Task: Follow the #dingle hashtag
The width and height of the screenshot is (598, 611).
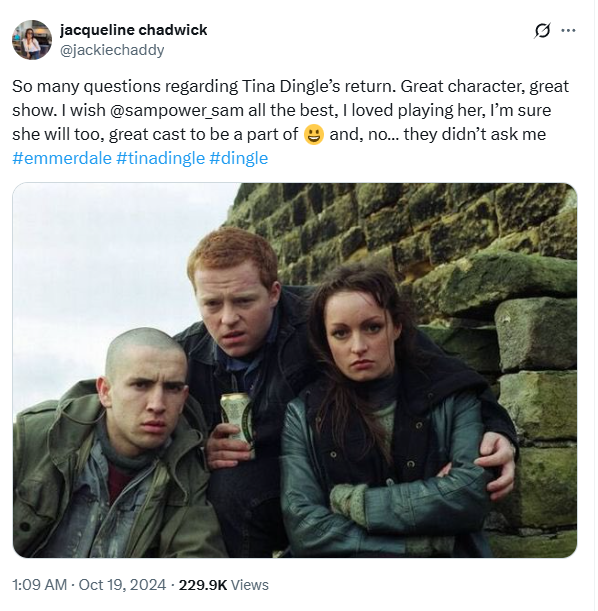Action: [239, 158]
